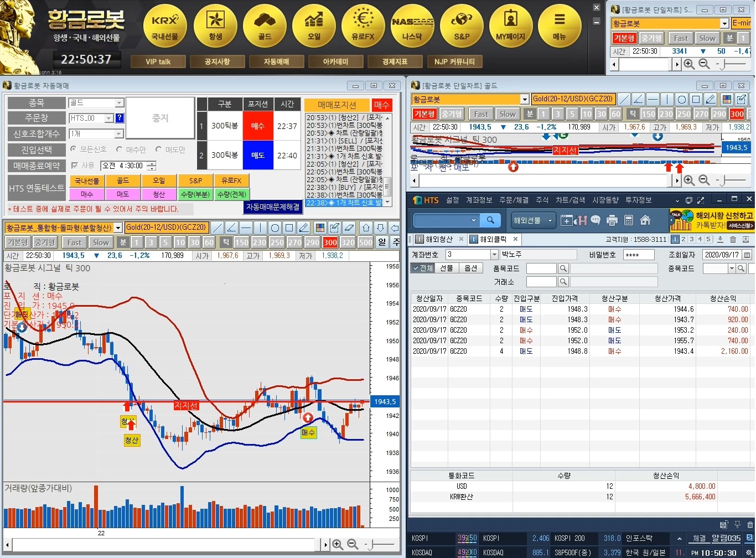This screenshot has height=558, width=756.
Task: Click the 중지 button
Action: pos(160,118)
